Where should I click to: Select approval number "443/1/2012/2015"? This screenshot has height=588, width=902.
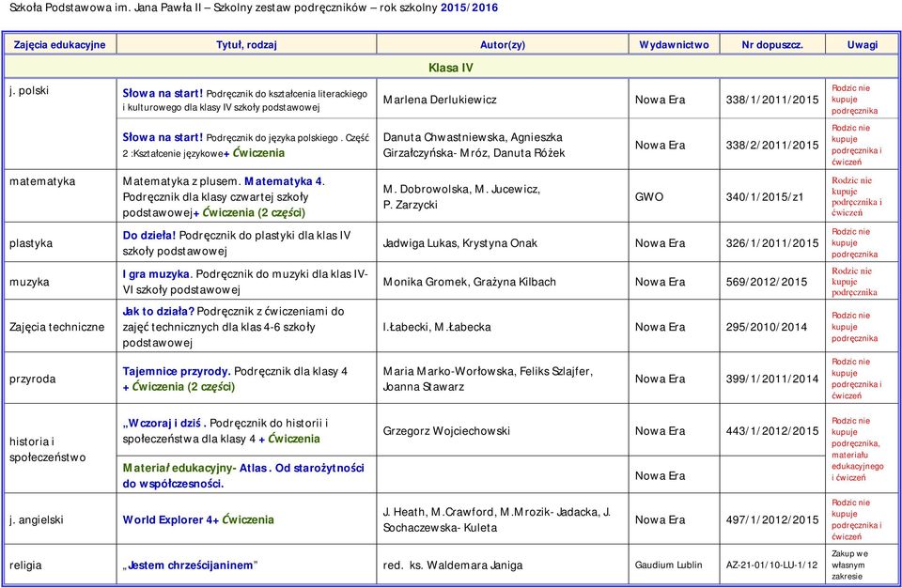point(772,431)
